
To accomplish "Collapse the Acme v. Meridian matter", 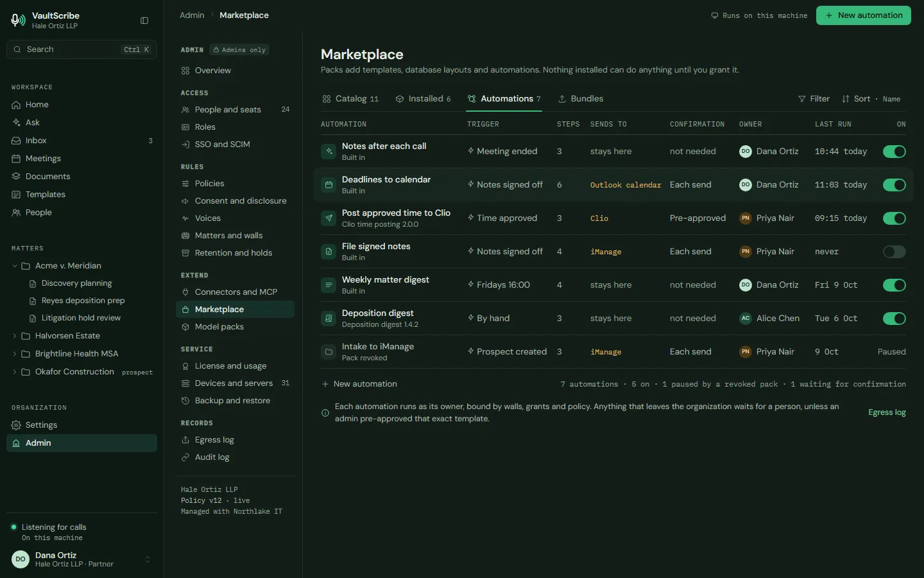I will coord(15,266).
